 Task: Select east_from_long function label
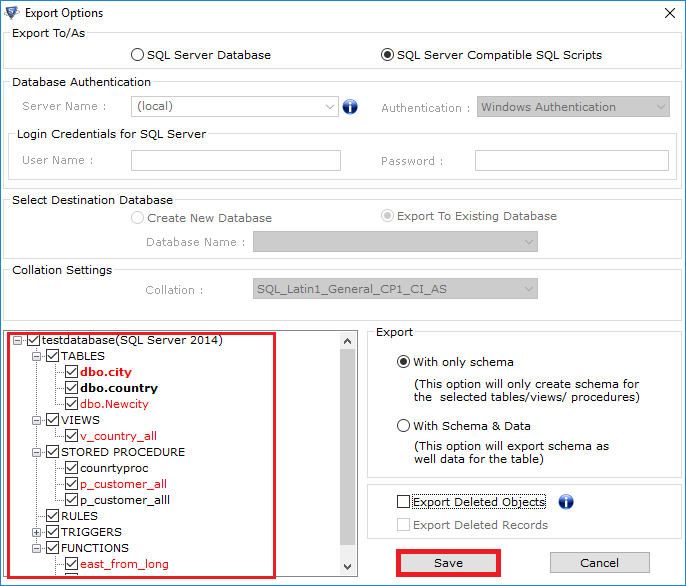124,564
